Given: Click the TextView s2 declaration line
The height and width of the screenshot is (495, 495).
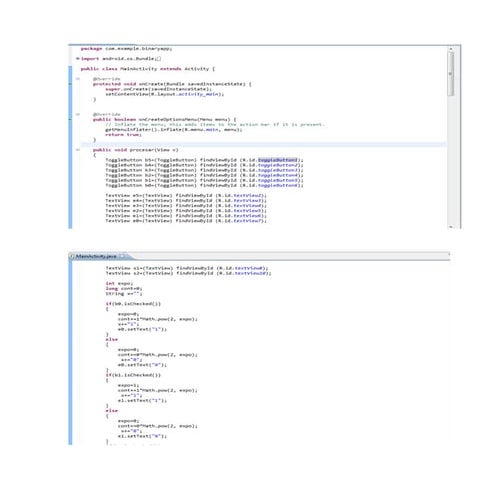Looking at the screenshot, I should click(x=188, y=273).
